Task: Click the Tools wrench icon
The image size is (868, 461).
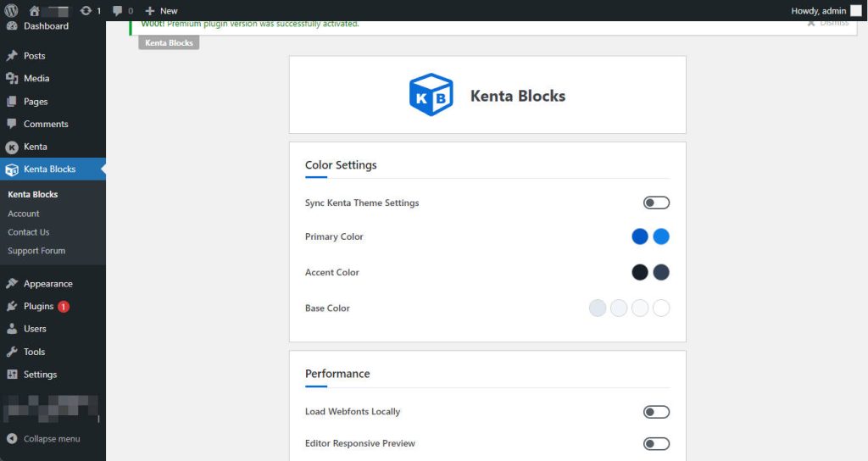Action: (x=12, y=352)
